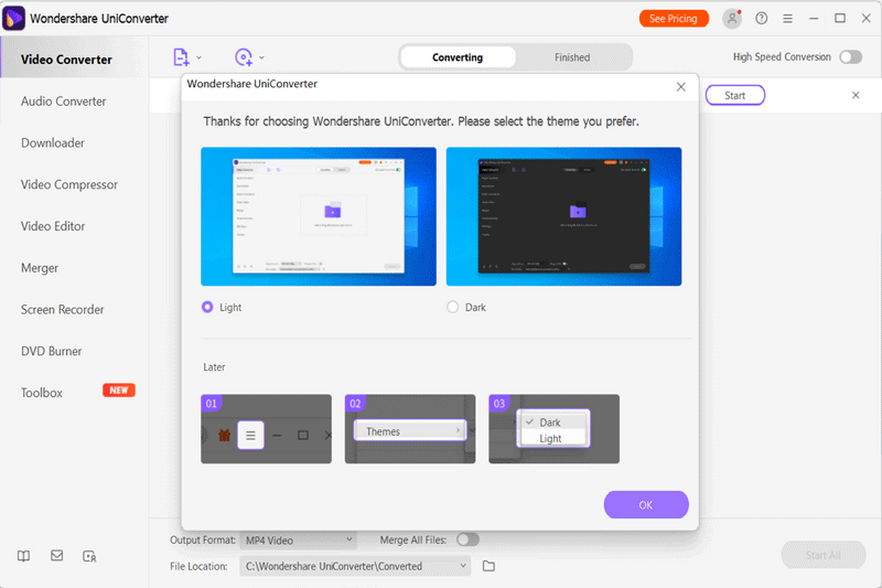Click the Light theme preview image
This screenshot has width=882, height=588.
coord(318,216)
